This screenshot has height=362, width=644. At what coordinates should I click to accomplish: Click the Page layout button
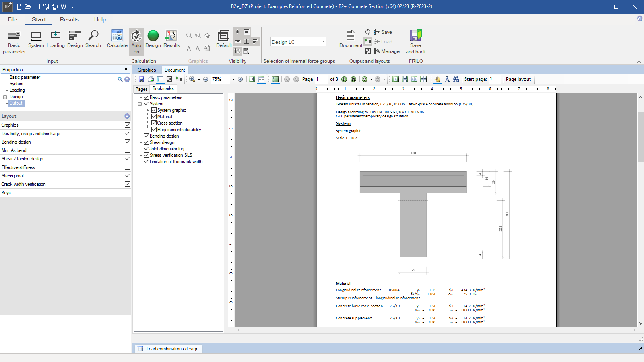pyautogui.click(x=518, y=79)
